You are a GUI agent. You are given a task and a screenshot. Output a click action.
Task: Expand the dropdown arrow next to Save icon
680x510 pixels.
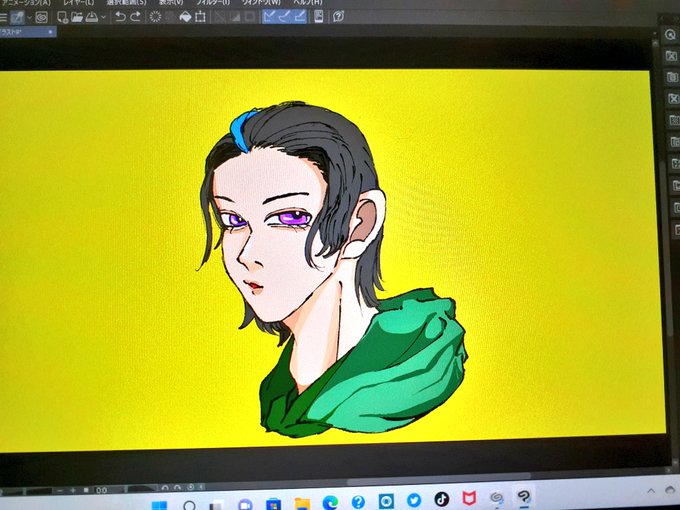point(103,17)
